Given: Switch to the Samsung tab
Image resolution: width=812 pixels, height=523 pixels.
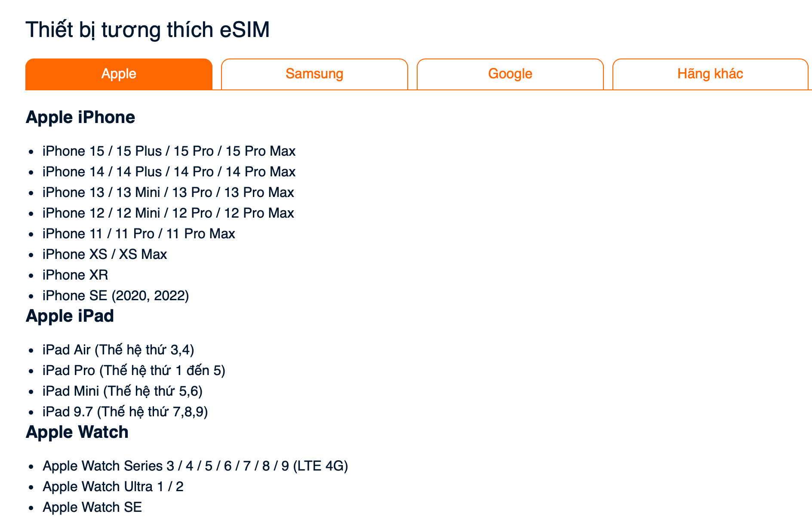Looking at the screenshot, I should 314,74.
